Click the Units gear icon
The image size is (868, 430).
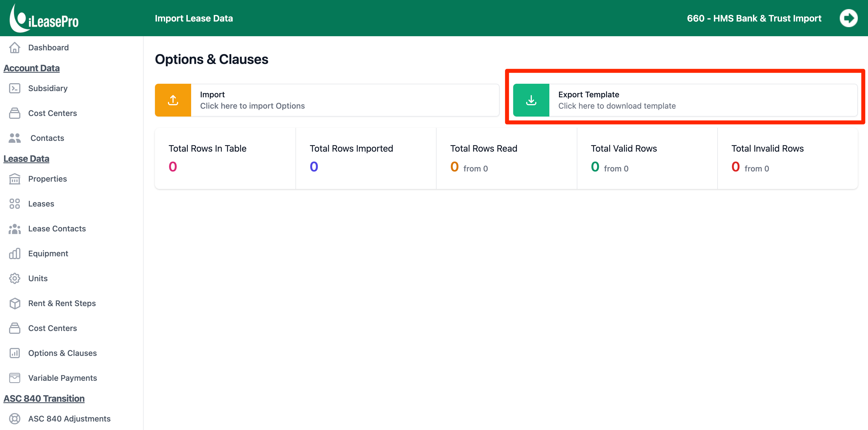(x=14, y=278)
